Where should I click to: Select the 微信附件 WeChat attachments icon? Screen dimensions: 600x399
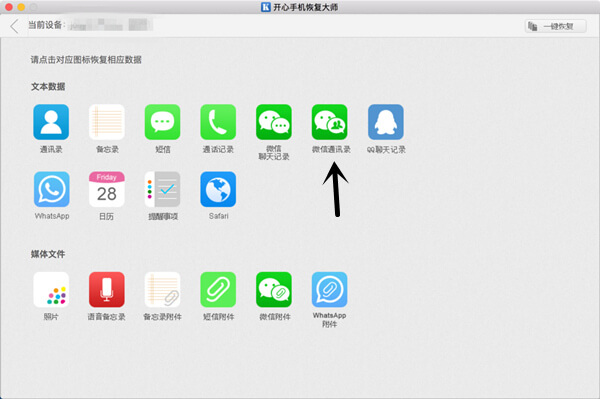click(x=274, y=290)
